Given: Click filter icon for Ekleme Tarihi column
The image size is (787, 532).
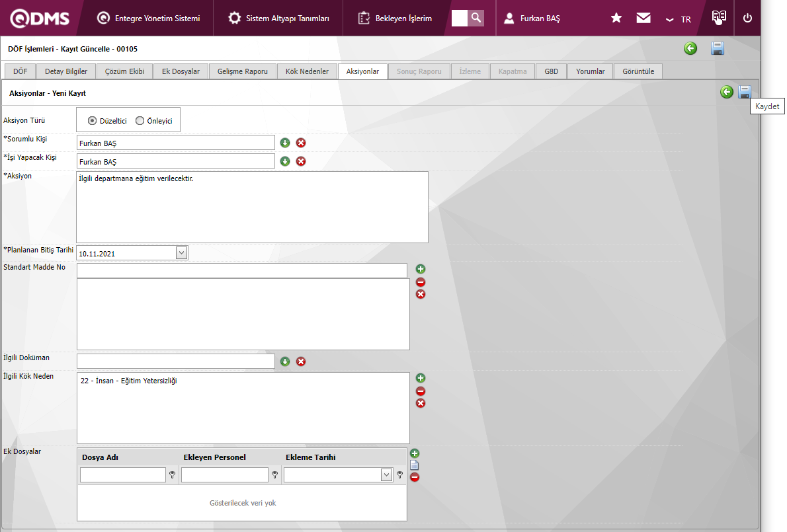Looking at the screenshot, I should [399, 475].
